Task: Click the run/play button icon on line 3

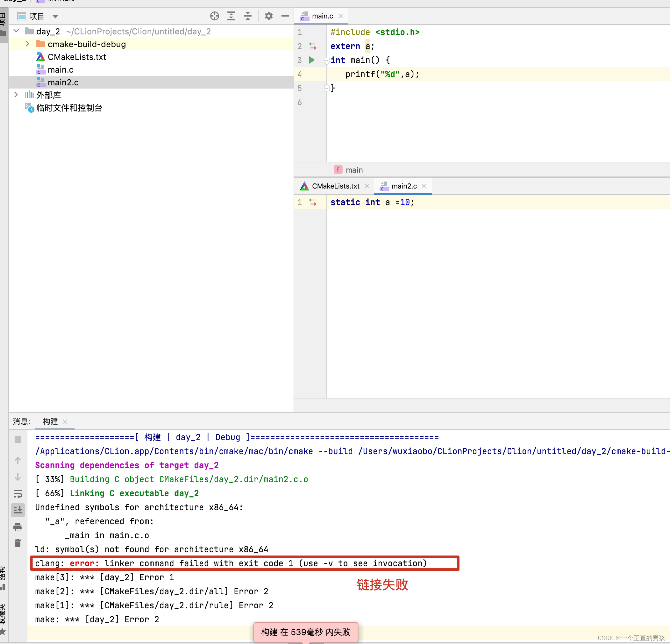Action: tap(312, 60)
